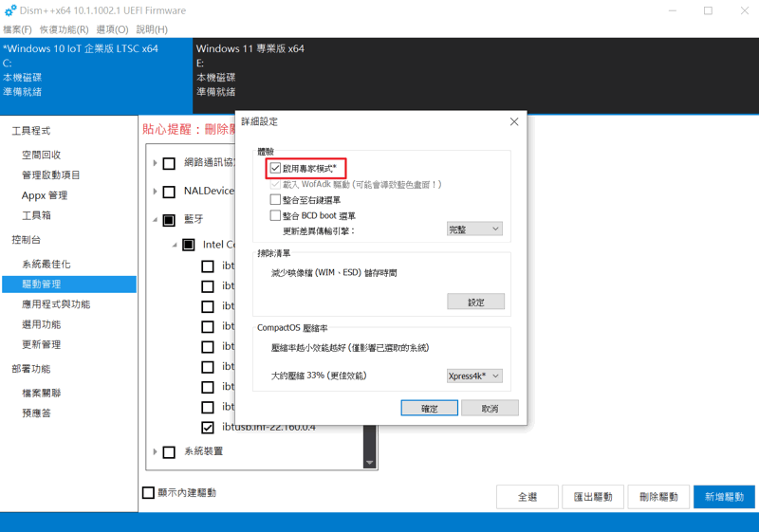Viewport: 759px width, 532px height.
Task: Click 工具程式 section header
Action: click(31, 131)
